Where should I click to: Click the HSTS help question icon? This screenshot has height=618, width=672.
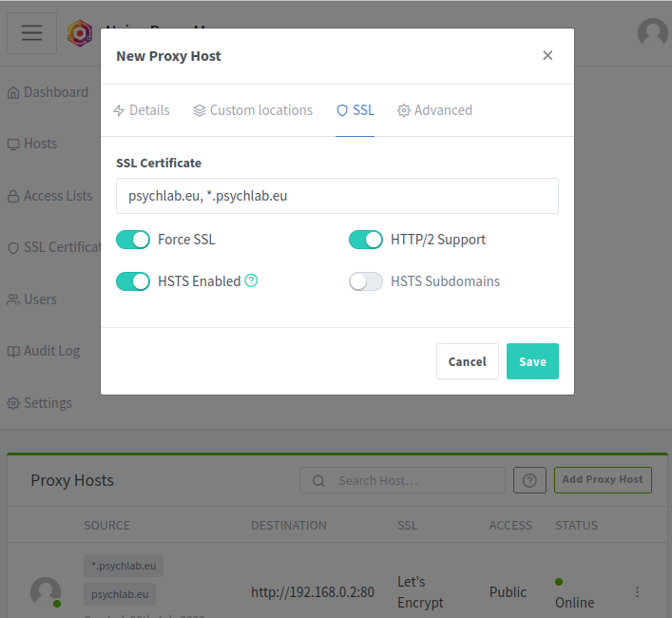coord(251,280)
